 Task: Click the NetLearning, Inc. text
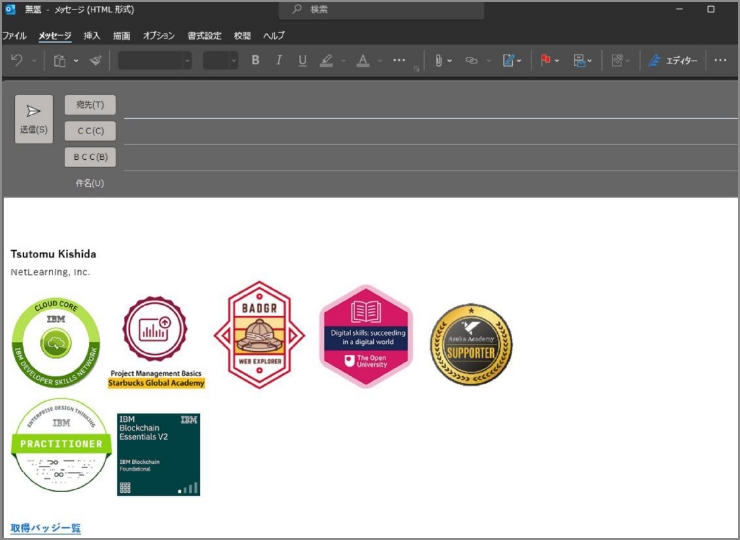50,272
